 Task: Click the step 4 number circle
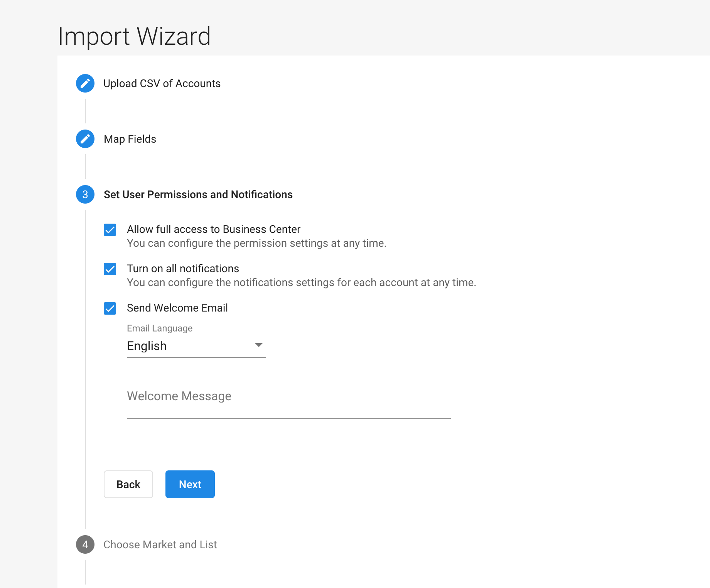(85, 544)
